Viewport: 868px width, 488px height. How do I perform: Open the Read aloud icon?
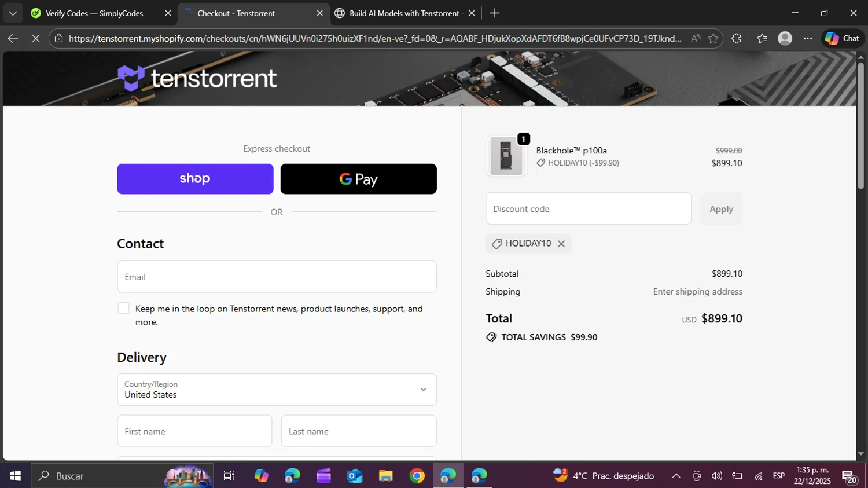[696, 38]
